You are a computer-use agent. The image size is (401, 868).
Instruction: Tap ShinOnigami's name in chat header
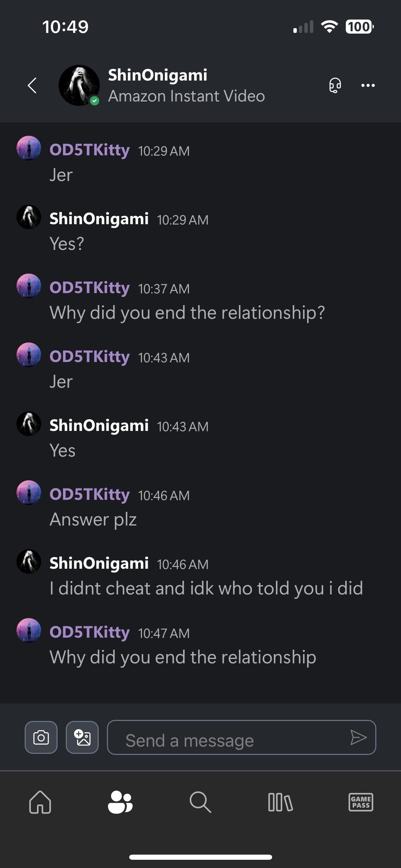click(x=158, y=75)
